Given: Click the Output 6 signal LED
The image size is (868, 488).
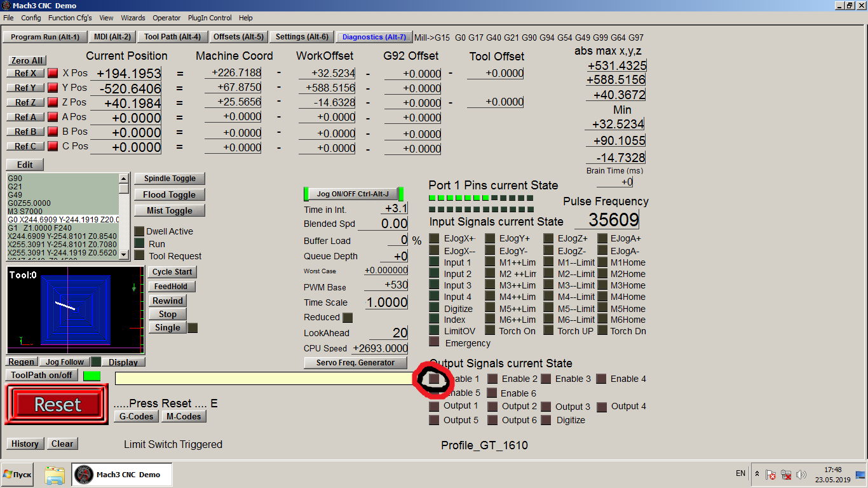Looking at the screenshot, I should pyautogui.click(x=492, y=420).
